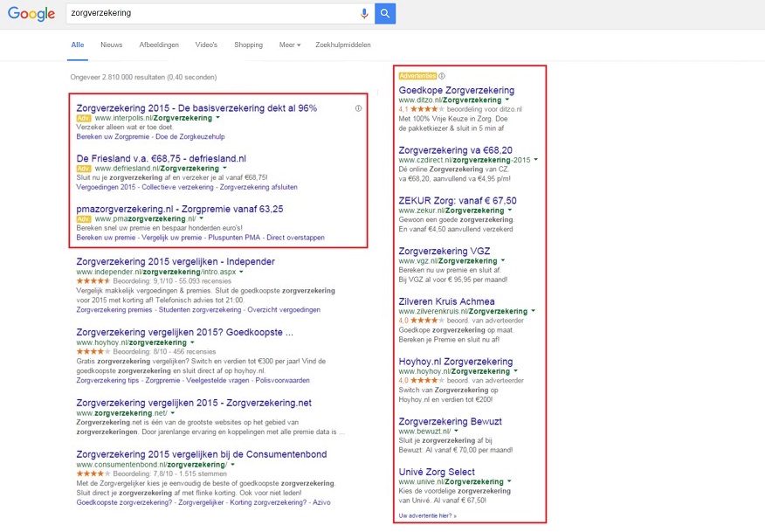Click Uw advertentie hier? link
The image size is (765, 532).
427,515
